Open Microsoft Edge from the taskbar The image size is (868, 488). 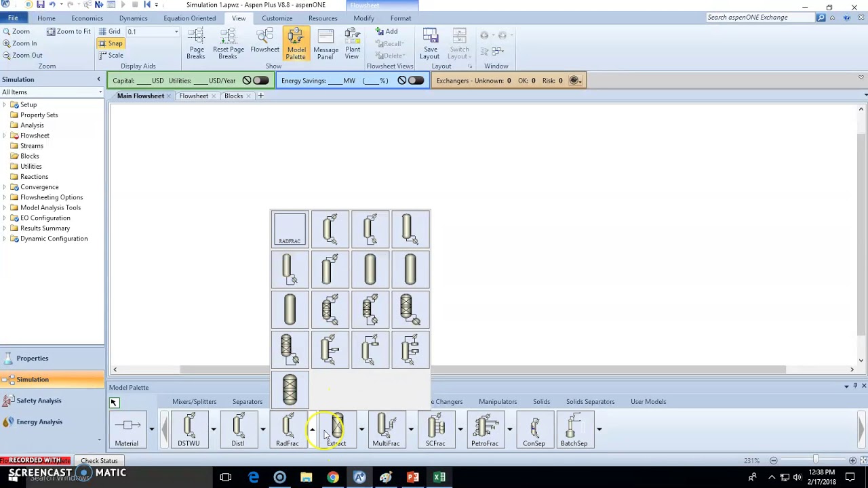(253, 477)
